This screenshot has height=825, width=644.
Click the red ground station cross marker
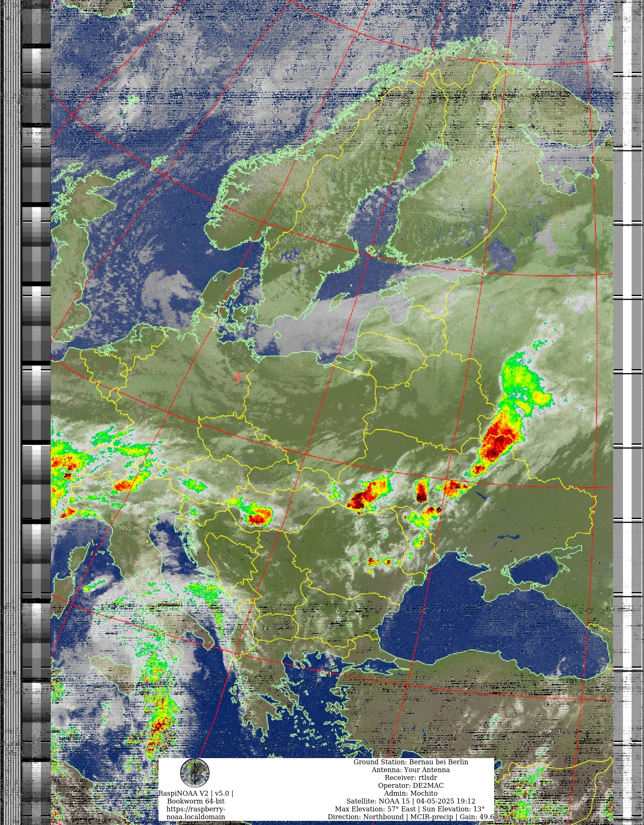pos(238,377)
